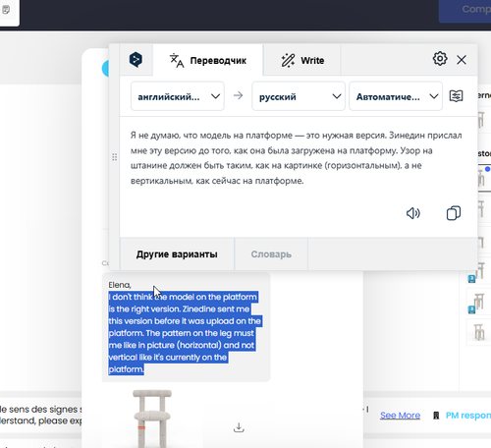The height and width of the screenshot is (448, 491).
Task: Close the DeepL translator popup
Action: click(x=462, y=60)
